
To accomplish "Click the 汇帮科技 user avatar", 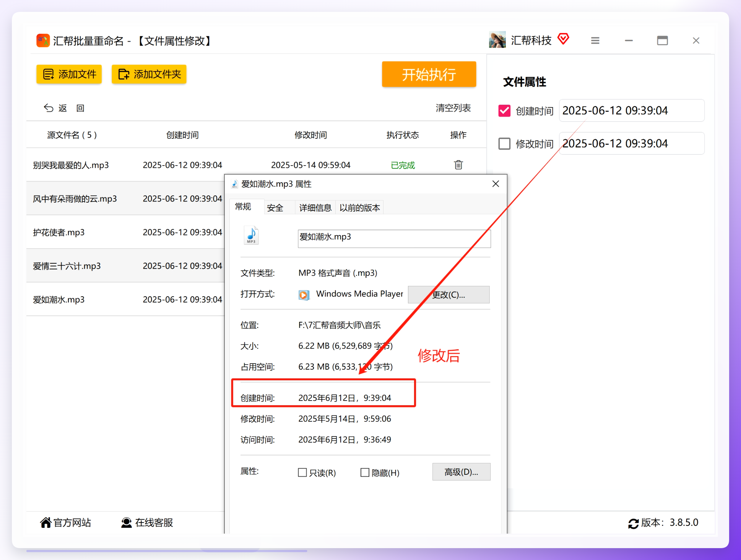I will (x=497, y=40).
